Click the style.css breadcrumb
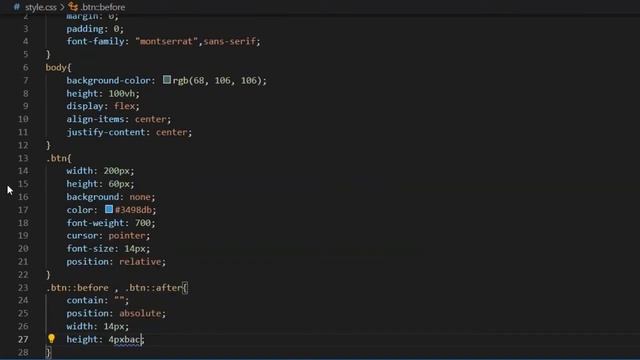This screenshot has width=640, height=360. (41, 7)
